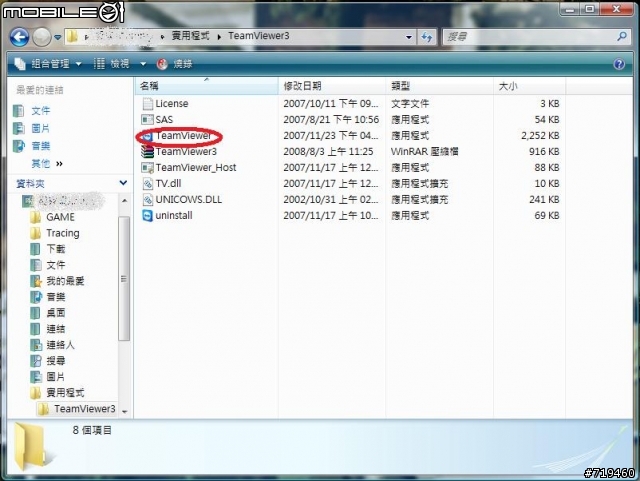The height and width of the screenshot is (481, 640).
Task: Open the address bar history dropdown
Action: coord(409,37)
